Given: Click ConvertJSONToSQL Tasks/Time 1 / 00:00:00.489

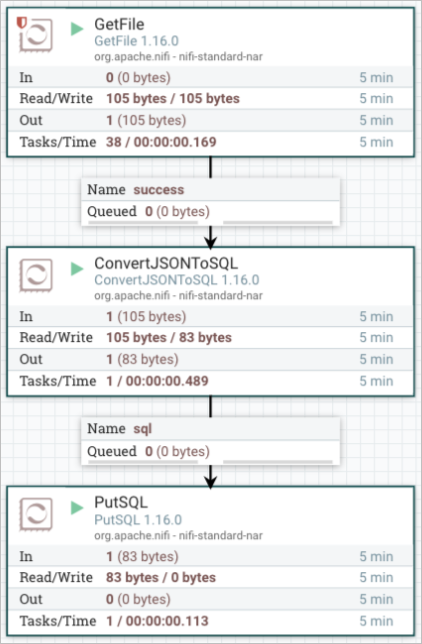Looking at the screenshot, I should click(157, 381).
